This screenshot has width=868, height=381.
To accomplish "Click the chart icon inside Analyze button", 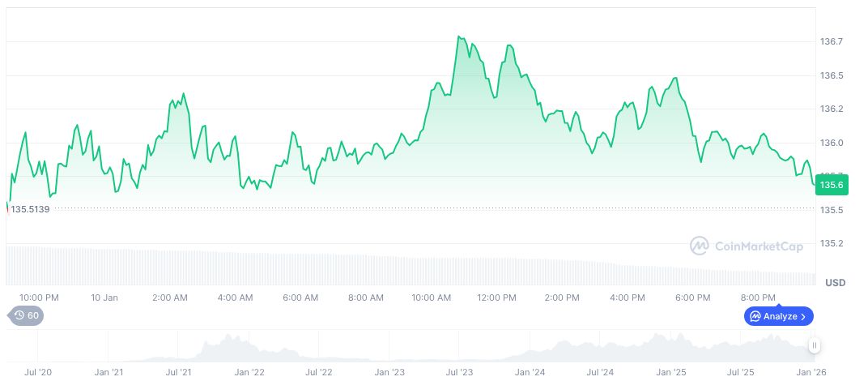I will tap(755, 316).
